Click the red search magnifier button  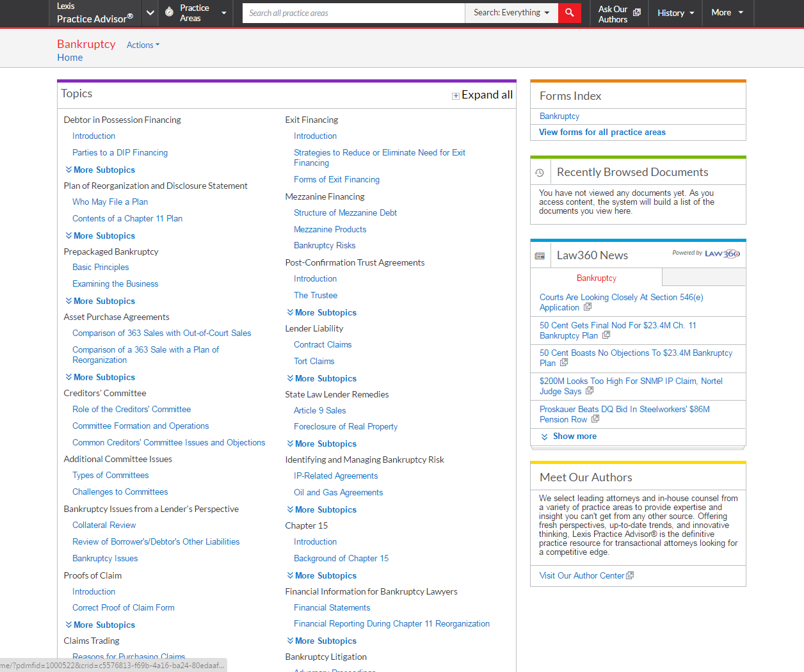tap(569, 12)
